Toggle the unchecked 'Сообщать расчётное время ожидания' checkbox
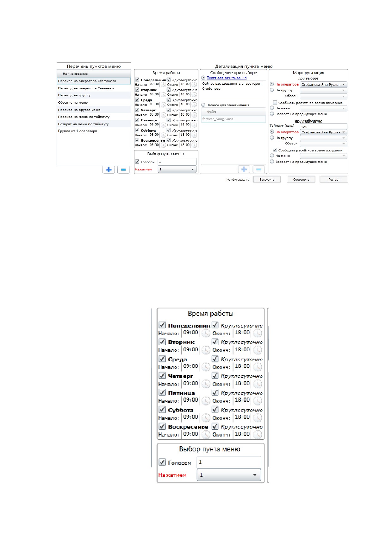Image resolution: width=392 pixels, height=555 pixels. 275,102
